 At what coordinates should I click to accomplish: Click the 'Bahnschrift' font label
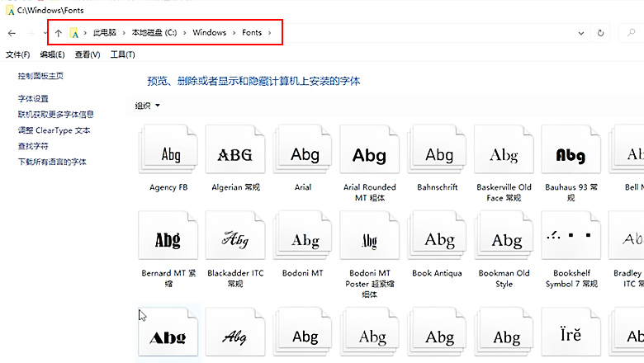pos(438,187)
